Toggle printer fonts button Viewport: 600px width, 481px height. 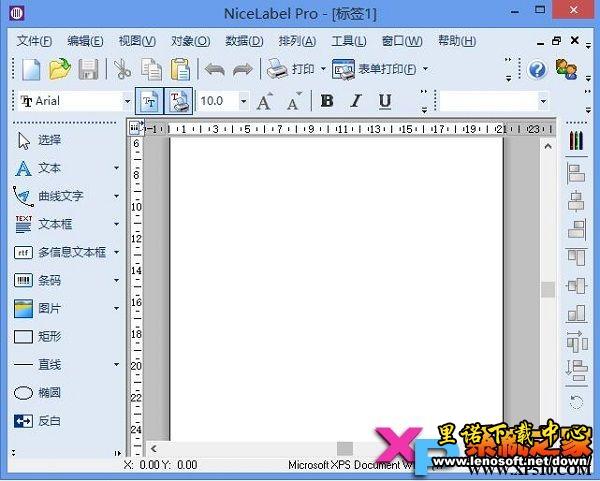click(178, 101)
